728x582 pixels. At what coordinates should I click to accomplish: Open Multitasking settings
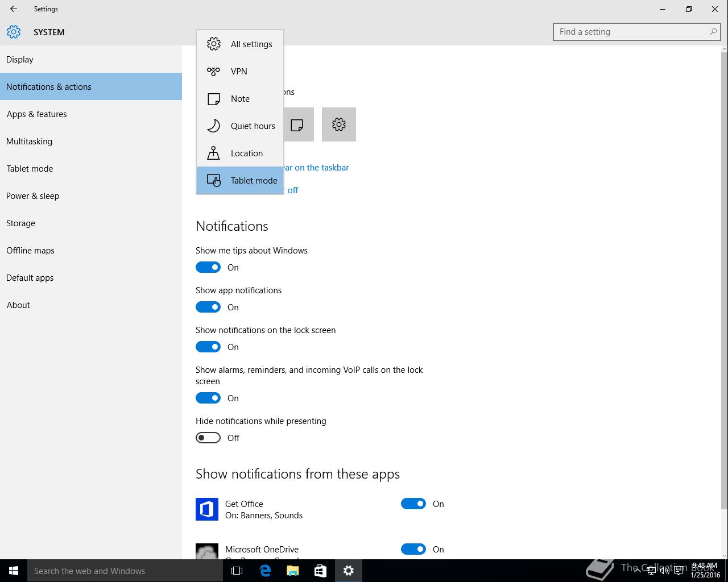point(91,141)
